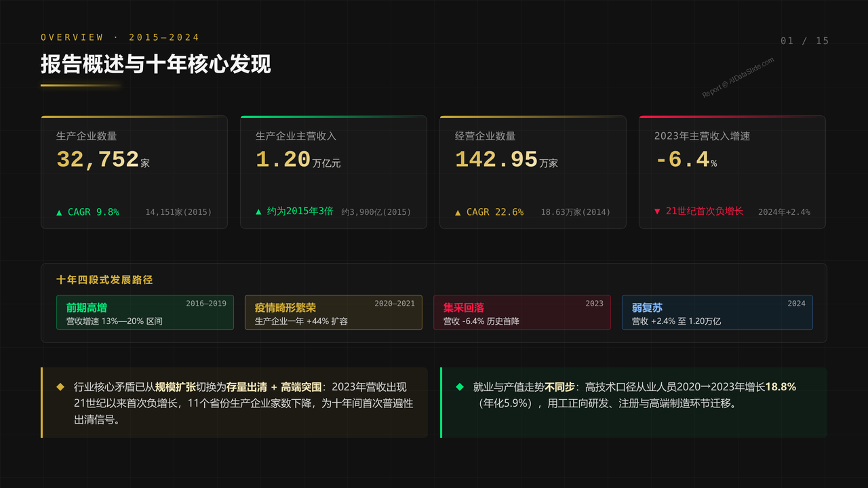
Task: Click the red down triangle beside 21世纪首次负增长
Action: (657, 211)
